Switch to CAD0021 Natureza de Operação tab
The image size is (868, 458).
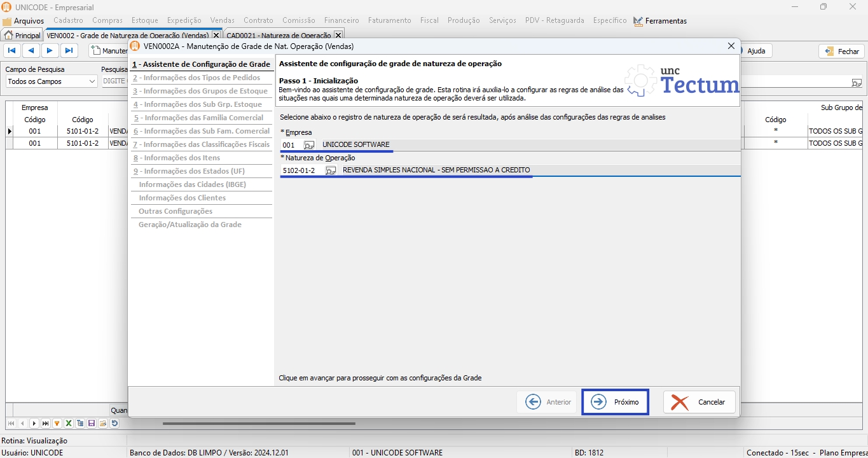[x=279, y=36]
